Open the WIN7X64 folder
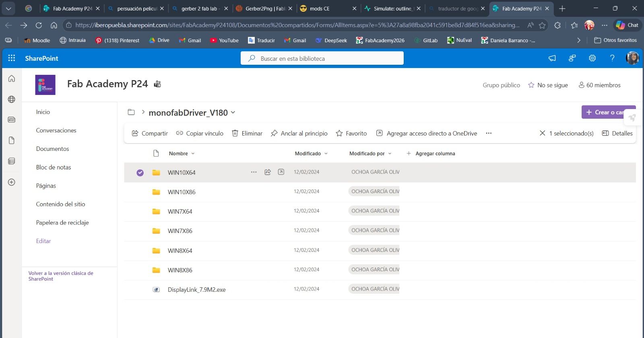Viewport: 644px width, 338px height. point(180,211)
